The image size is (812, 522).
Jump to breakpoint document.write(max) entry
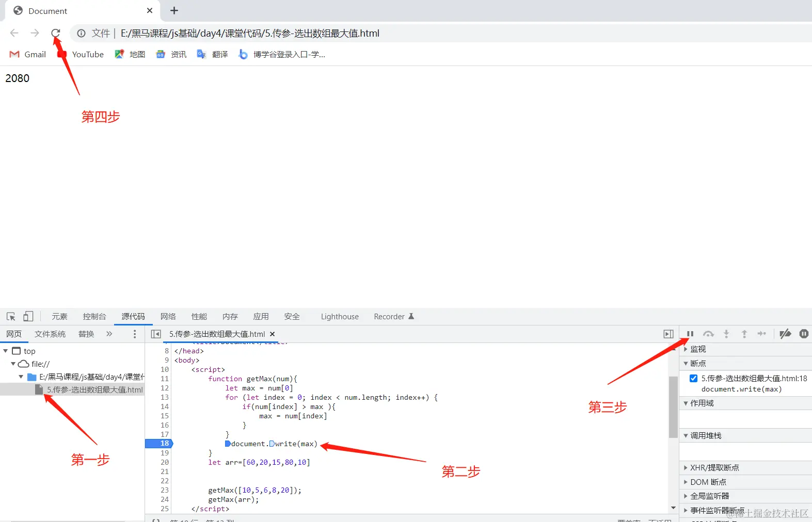741,389
